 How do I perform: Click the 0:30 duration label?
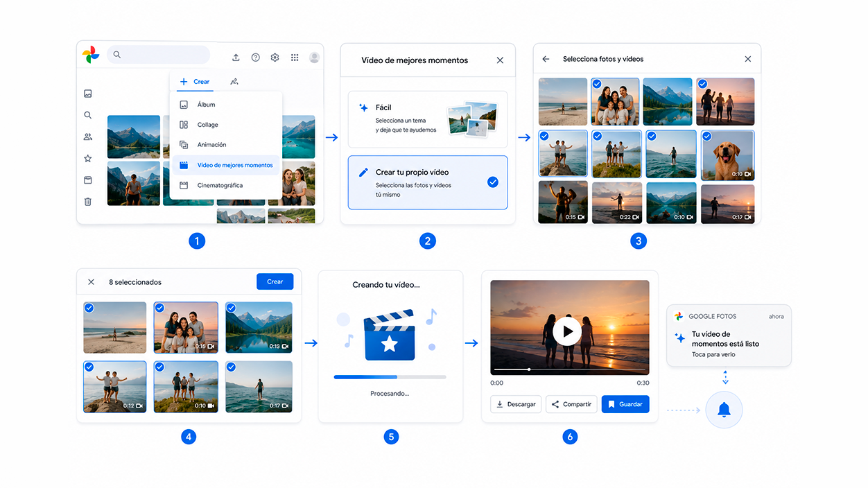pyautogui.click(x=643, y=383)
